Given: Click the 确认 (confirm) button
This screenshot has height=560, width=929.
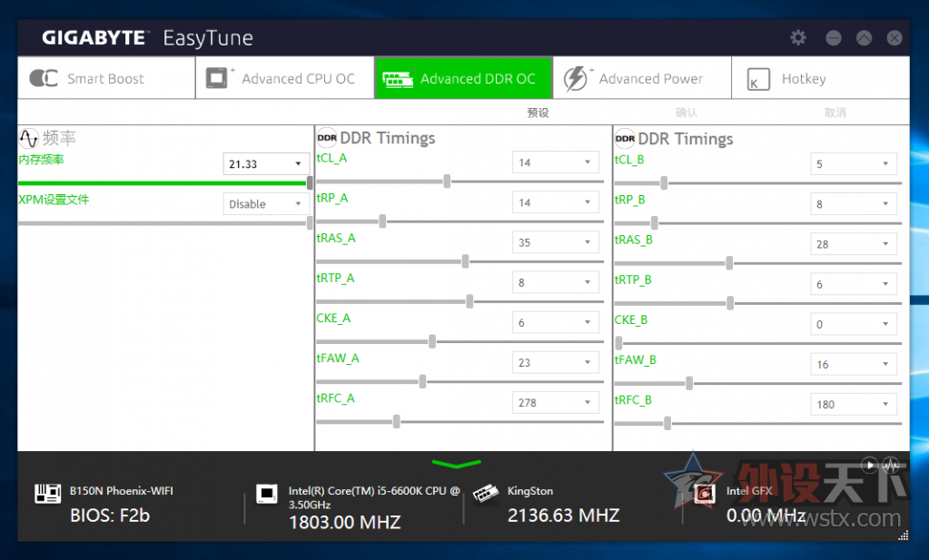Looking at the screenshot, I should (687, 113).
